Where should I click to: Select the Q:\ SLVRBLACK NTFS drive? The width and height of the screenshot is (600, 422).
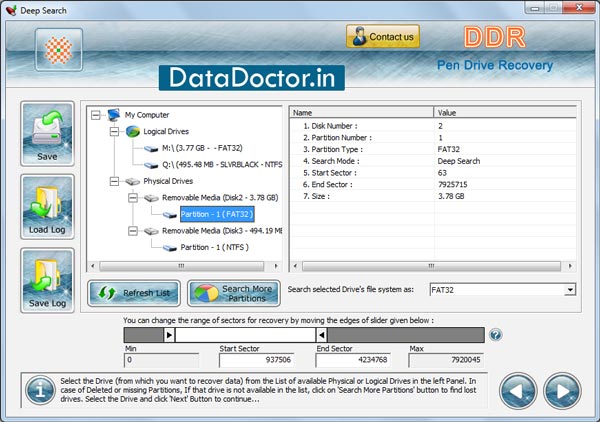click(222, 165)
